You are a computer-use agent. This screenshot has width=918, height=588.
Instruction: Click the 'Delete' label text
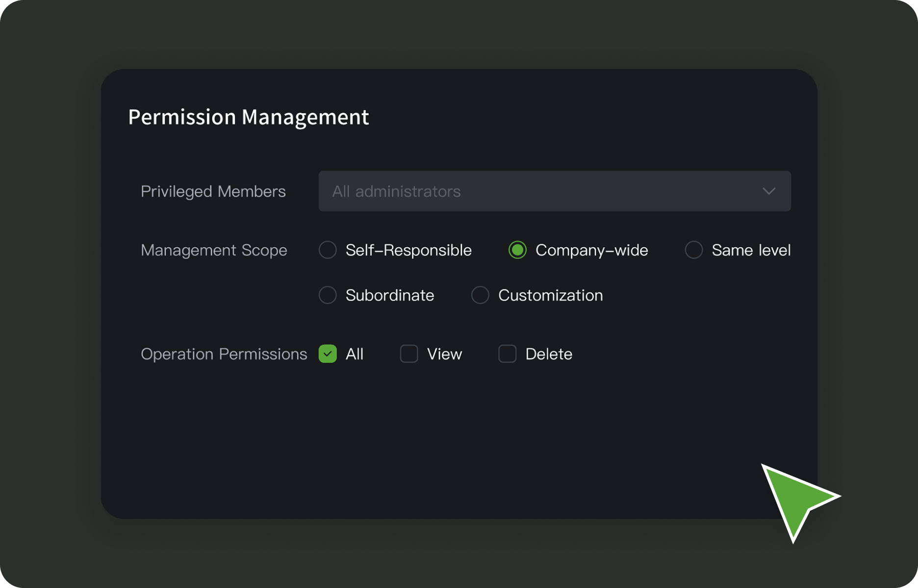549,354
